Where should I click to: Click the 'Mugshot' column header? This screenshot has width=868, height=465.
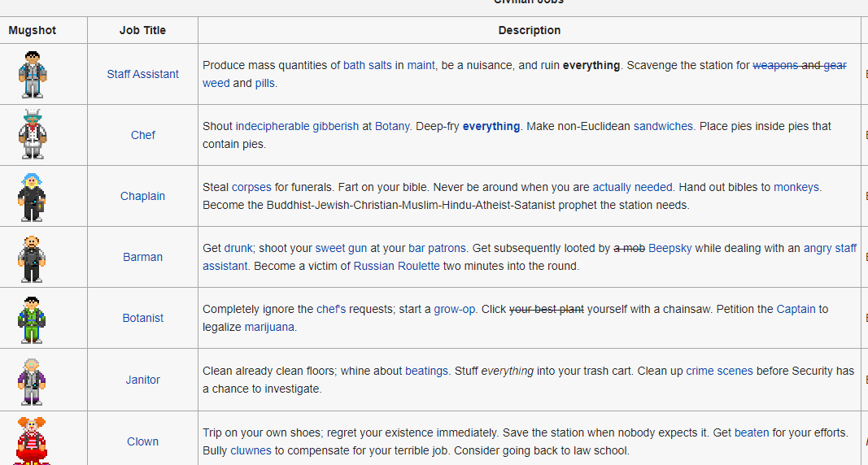32,30
